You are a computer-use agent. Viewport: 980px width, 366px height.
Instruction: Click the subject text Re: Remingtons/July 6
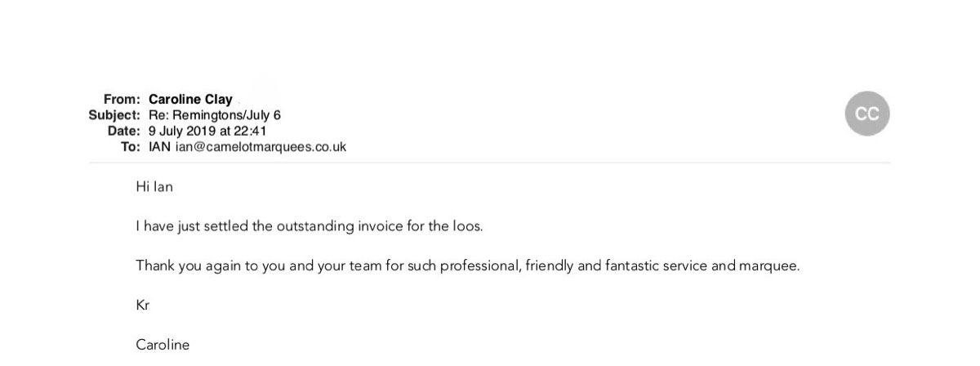[215, 115]
